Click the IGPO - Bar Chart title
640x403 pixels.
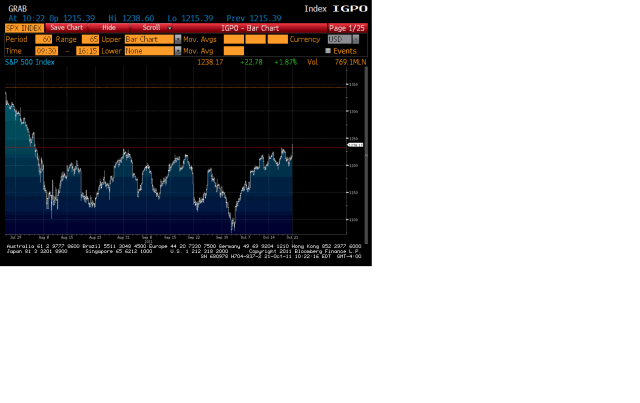(244, 28)
